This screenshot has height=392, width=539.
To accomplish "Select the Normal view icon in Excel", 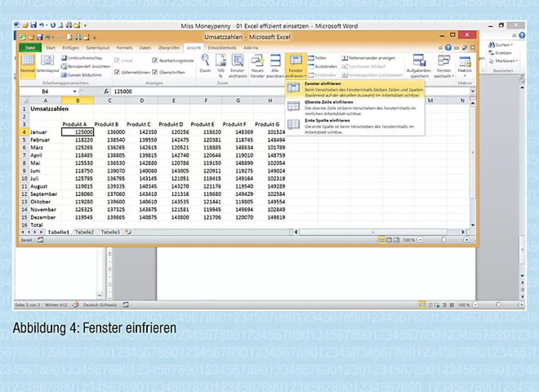I will pyautogui.click(x=27, y=64).
